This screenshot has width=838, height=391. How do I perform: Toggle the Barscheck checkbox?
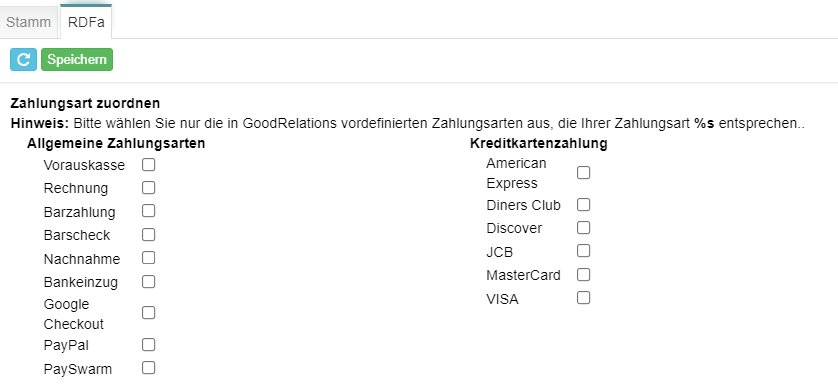tap(149, 234)
